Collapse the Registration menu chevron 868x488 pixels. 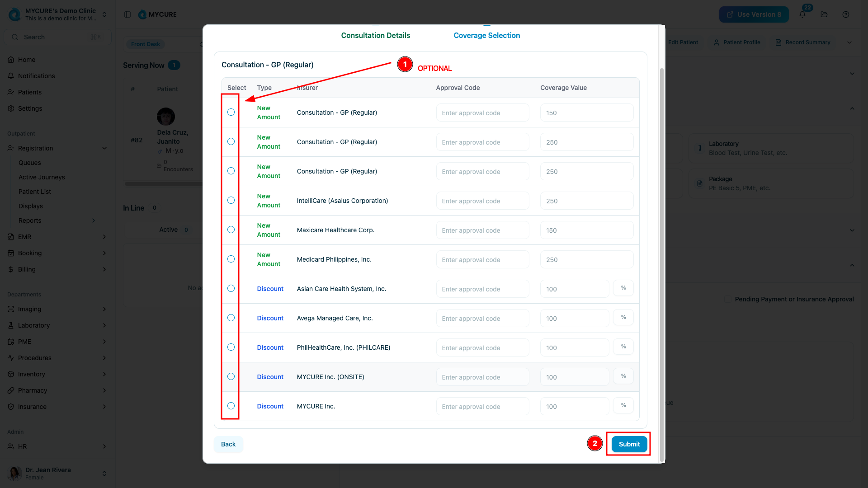tap(104, 148)
